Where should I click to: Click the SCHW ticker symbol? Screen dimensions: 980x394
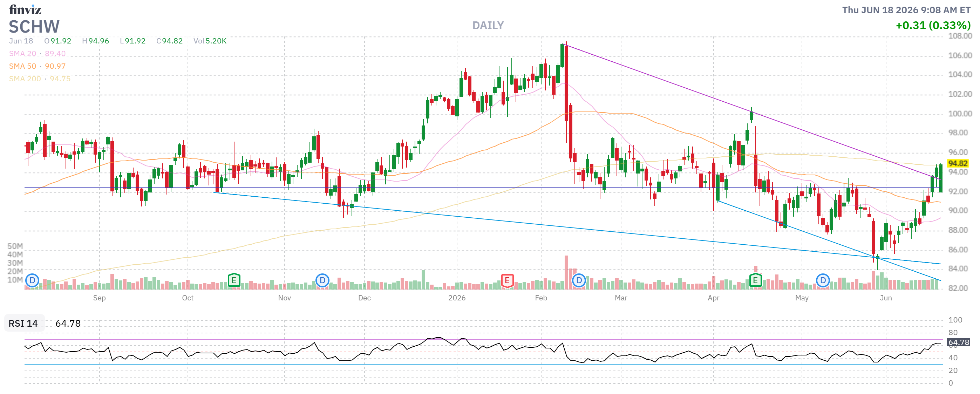tap(34, 27)
